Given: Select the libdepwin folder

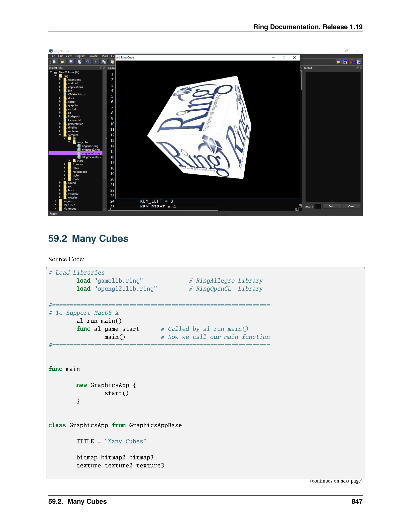Looking at the screenshot, I should [74, 116].
